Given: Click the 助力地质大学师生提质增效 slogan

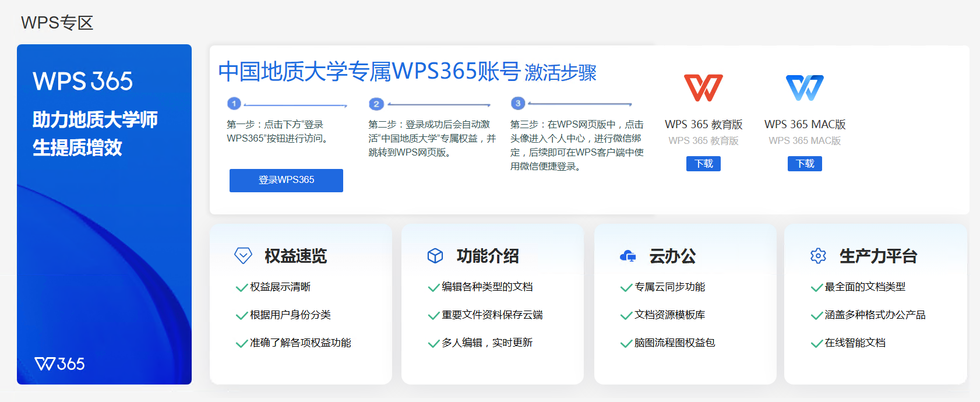Looking at the screenshot, I should [x=95, y=133].
